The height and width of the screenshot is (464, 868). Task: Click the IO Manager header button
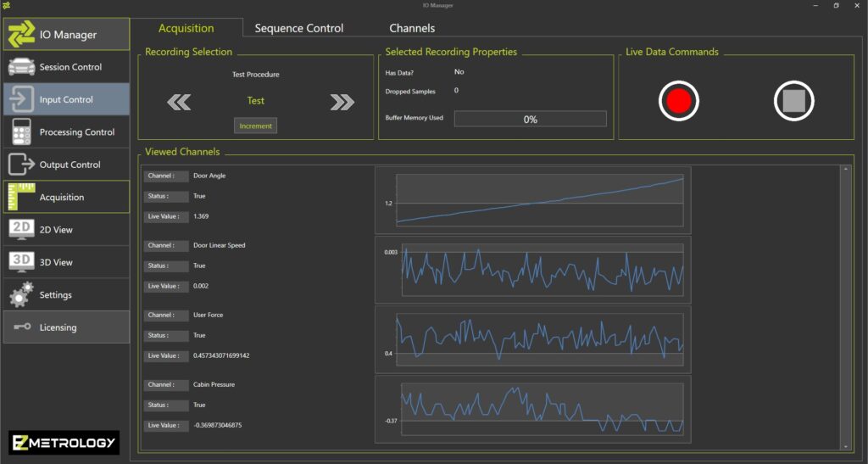pyautogui.click(x=66, y=35)
